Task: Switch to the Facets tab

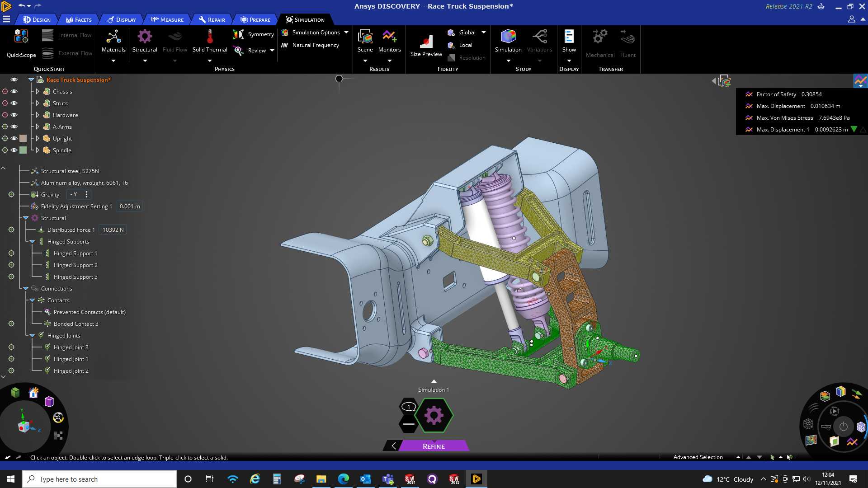Action: [79, 19]
